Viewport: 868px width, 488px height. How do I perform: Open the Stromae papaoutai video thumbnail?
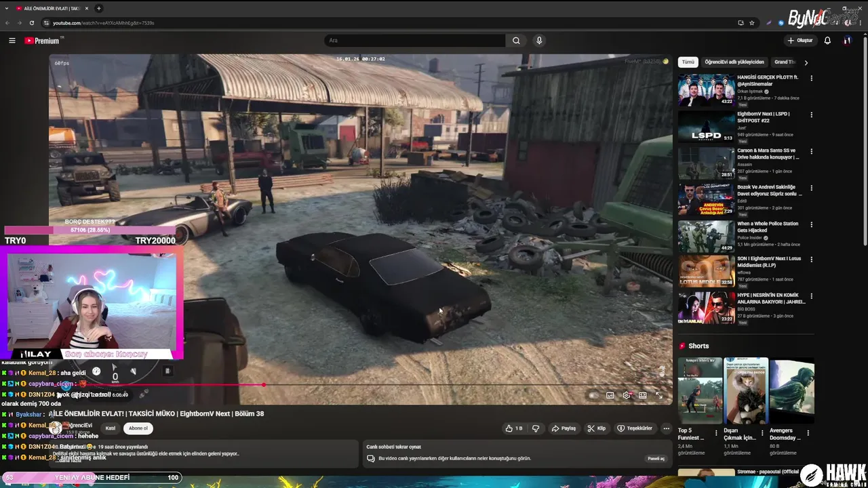pos(706,472)
